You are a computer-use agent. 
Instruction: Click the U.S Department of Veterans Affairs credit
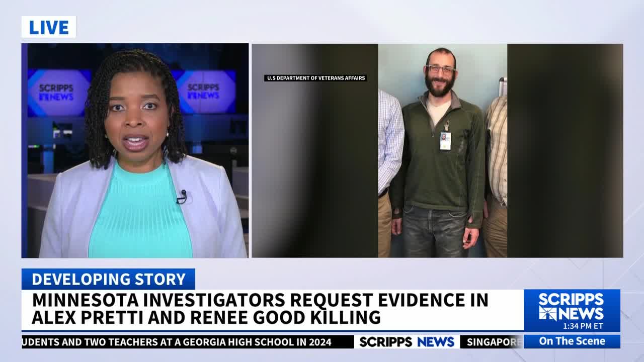tap(315, 78)
